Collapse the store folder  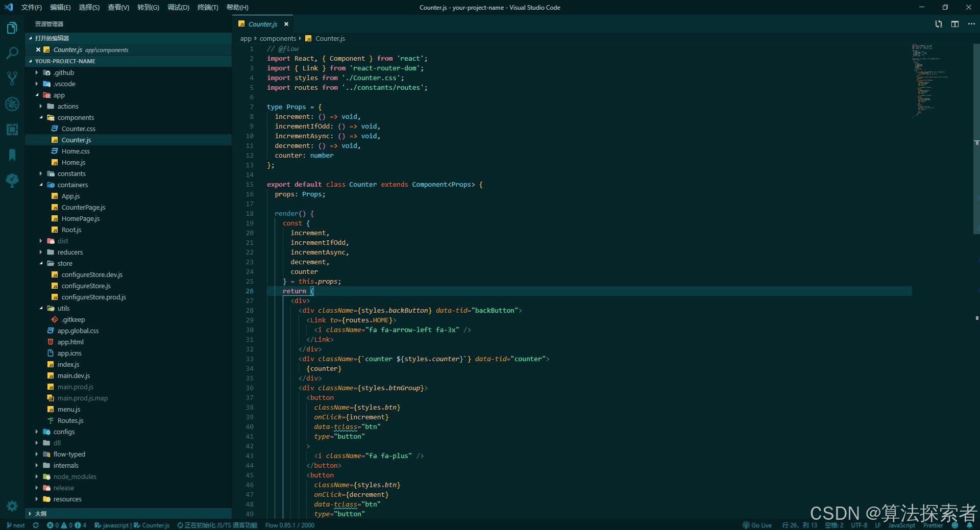(x=128, y=263)
